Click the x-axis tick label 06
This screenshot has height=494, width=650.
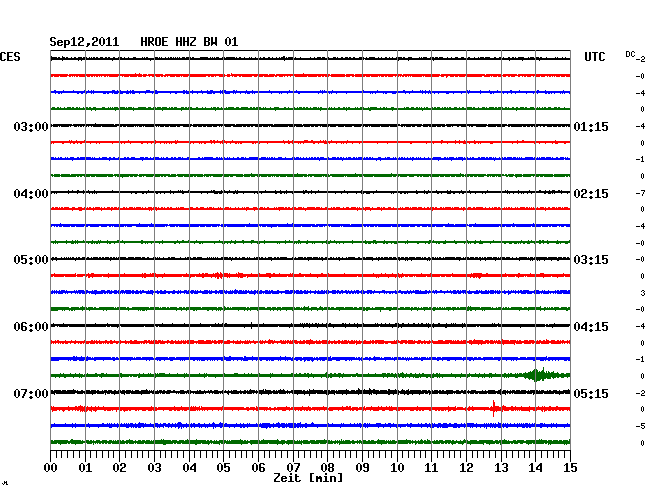click(x=258, y=467)
